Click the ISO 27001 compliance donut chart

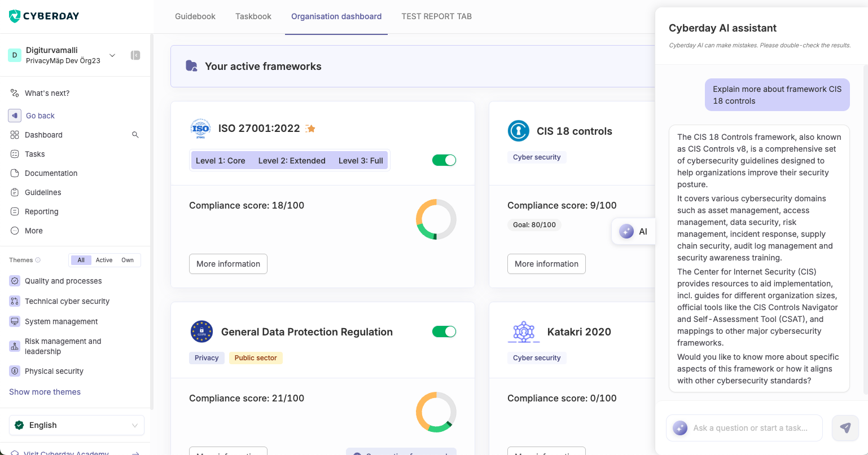pos(436,219)
